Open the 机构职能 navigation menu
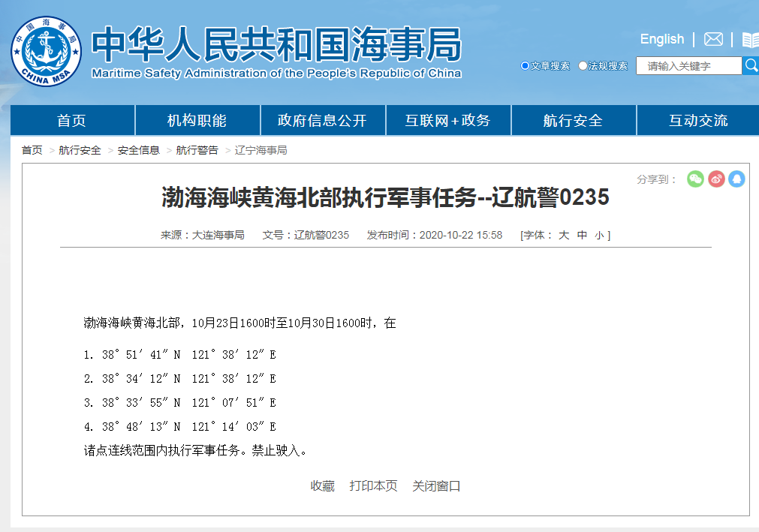Image resolution: width=759 pixels, height=532 pixels. [197, 121]
